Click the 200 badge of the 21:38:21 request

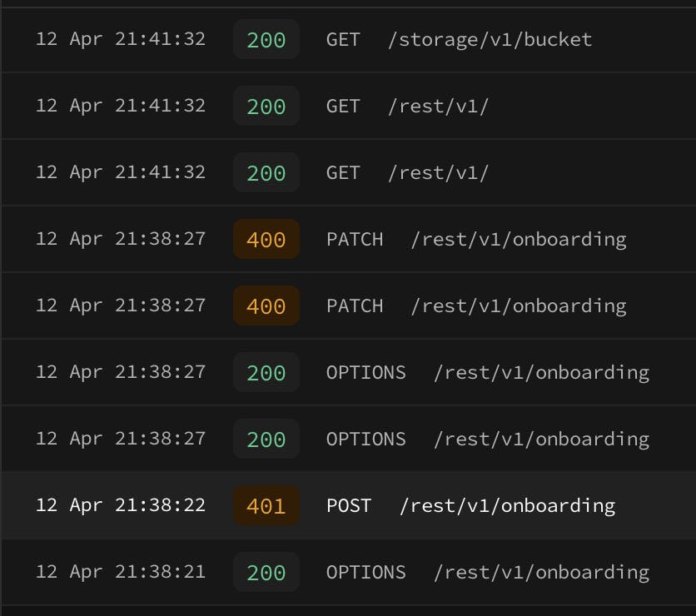266,573
